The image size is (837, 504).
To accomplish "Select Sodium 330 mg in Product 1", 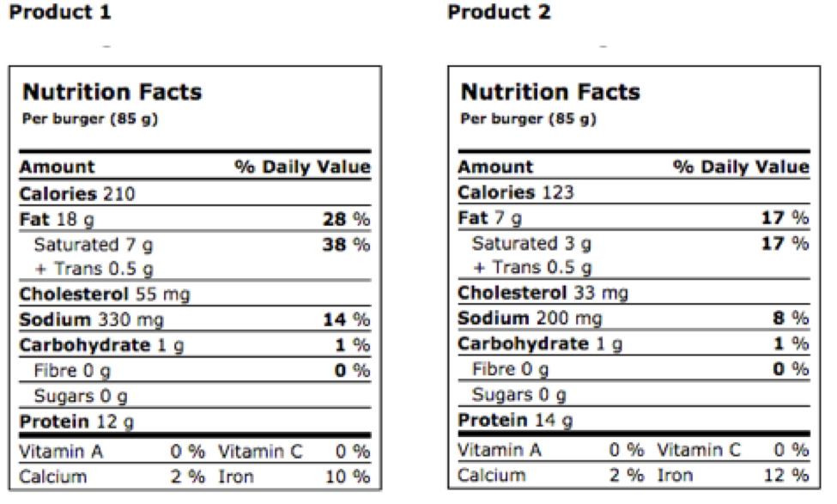I will click(91, 320).
